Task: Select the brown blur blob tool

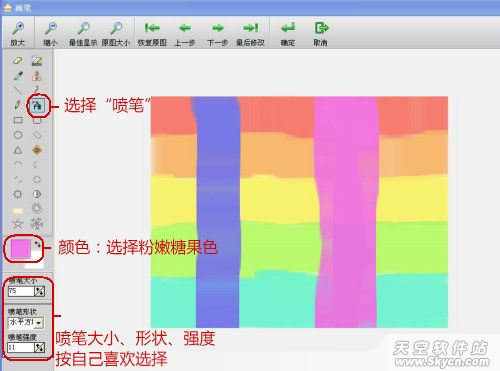Action: (37, 150)
